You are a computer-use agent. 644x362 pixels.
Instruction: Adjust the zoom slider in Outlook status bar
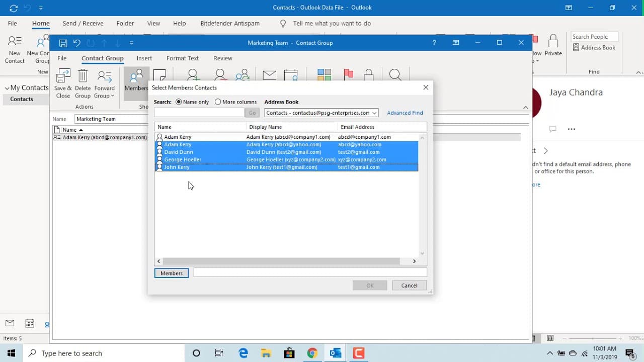(592, 338)
